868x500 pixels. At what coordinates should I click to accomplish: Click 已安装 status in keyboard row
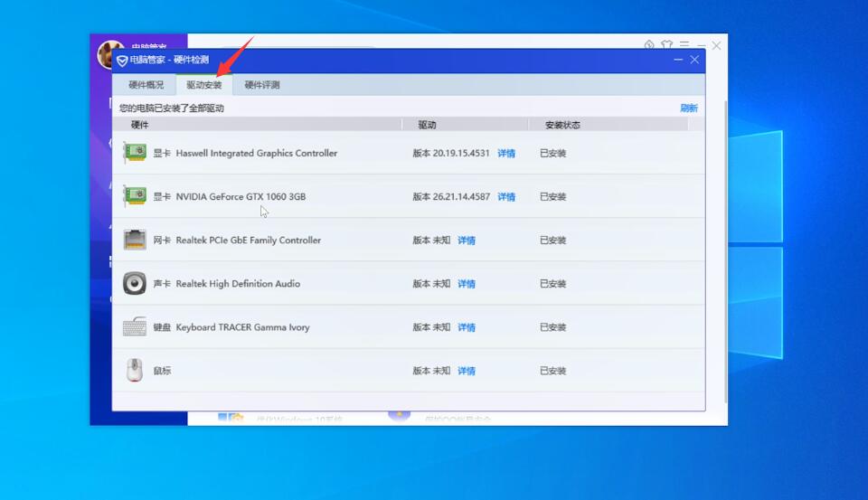pyautogui.click(x=553, y=327)
